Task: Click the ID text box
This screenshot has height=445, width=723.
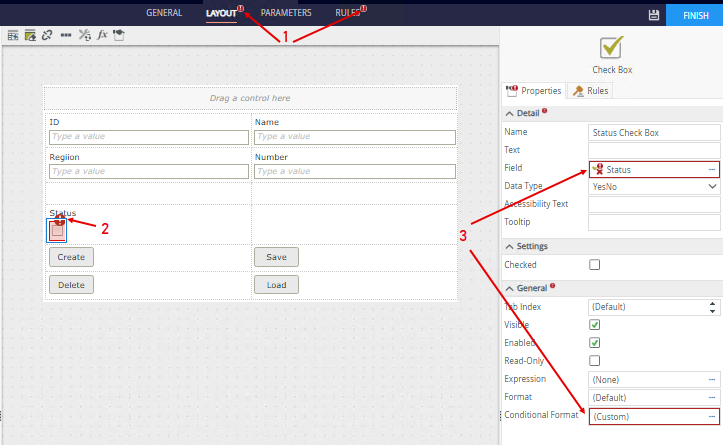Action: tap(149, 137)
